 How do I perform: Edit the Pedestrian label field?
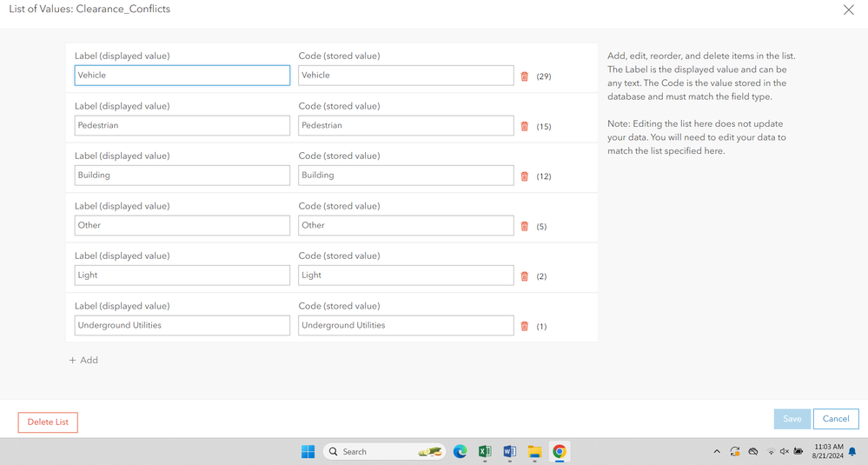pos(182,126)
